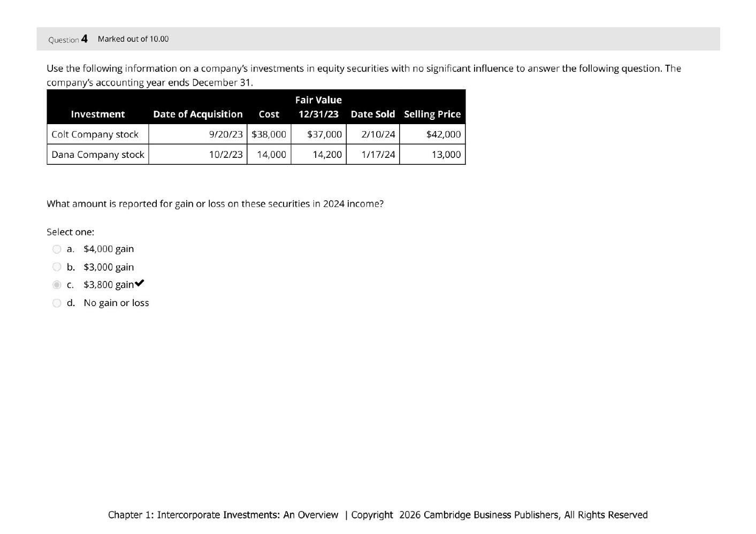Click the 1/17/24 date sold cell
This screenshot has height=534, width=756.
point(373,155)
